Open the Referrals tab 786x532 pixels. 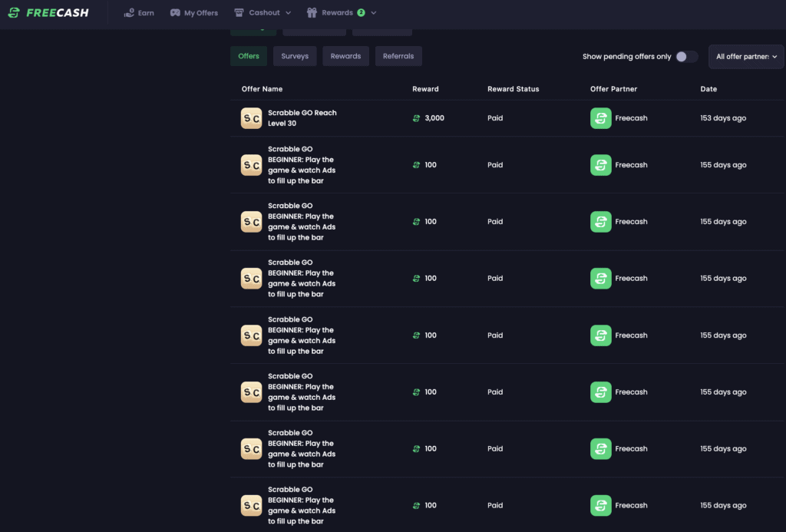click(398, 55)
